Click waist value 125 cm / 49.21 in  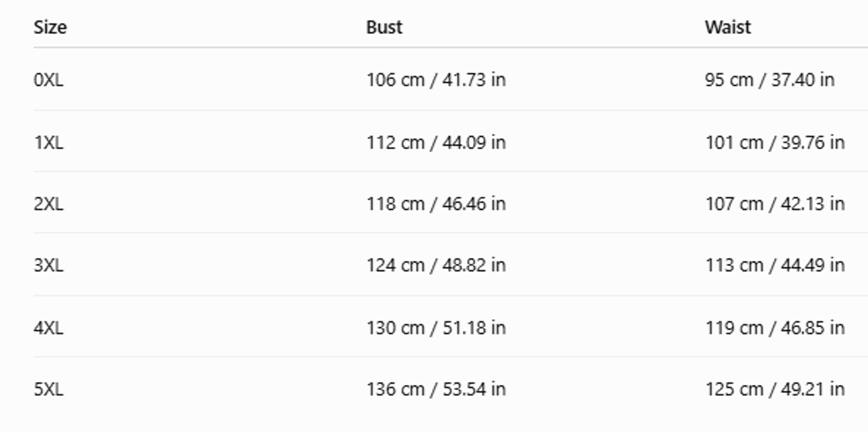[775, 390]
